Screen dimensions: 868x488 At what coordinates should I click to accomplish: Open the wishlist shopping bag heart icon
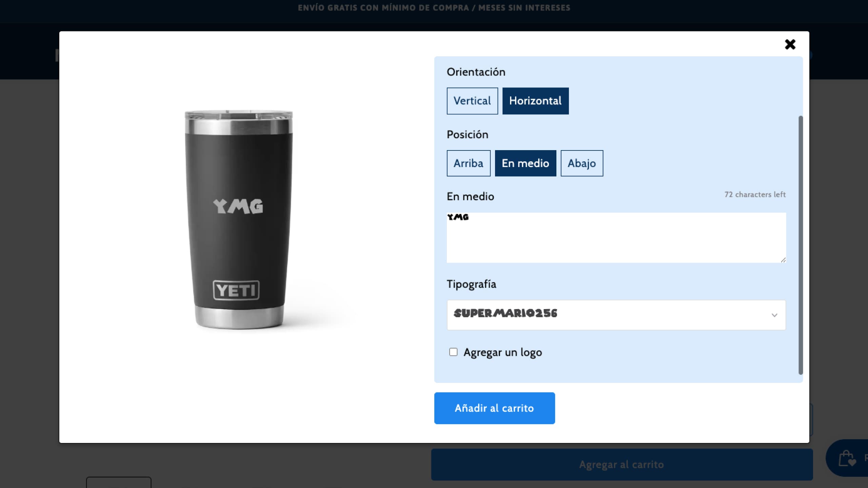(847, 458)
